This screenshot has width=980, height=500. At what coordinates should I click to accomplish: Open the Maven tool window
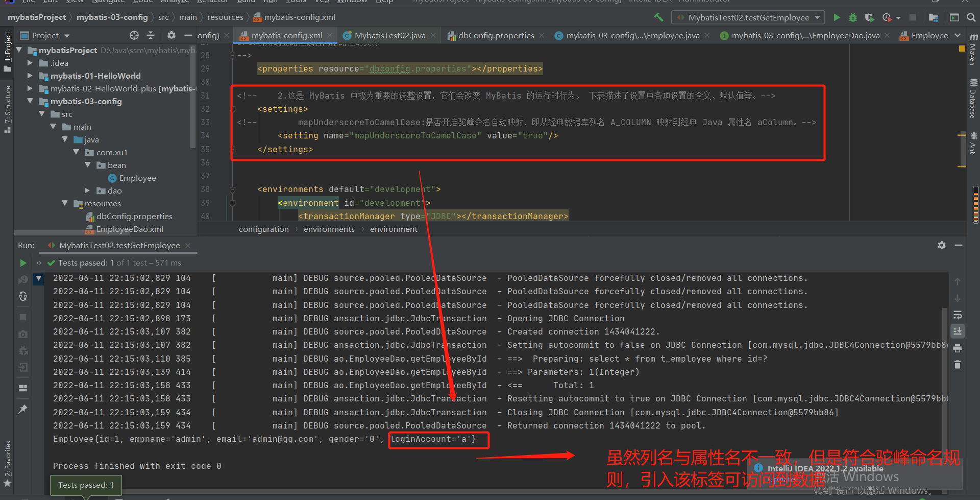(973, 49)
